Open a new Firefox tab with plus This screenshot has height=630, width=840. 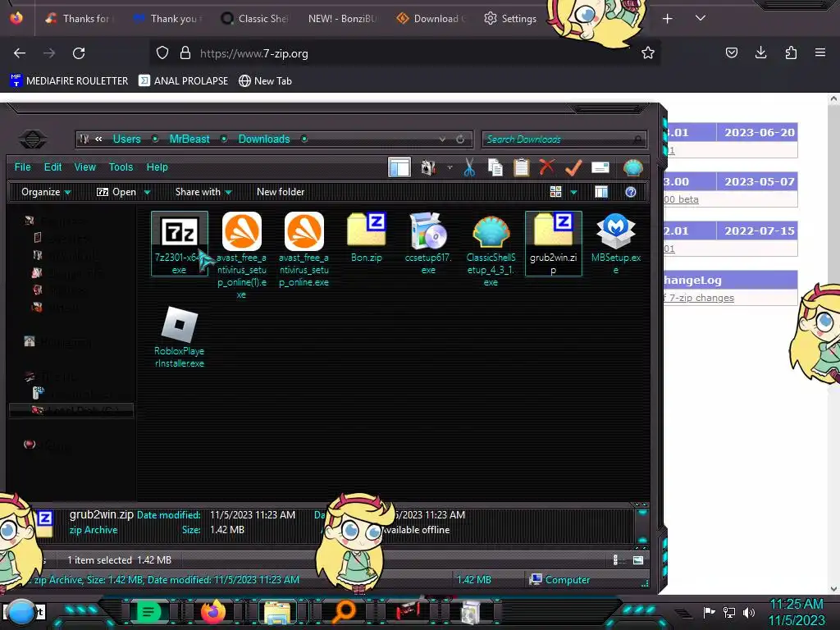pyautogui.click(x=667, y=19)
